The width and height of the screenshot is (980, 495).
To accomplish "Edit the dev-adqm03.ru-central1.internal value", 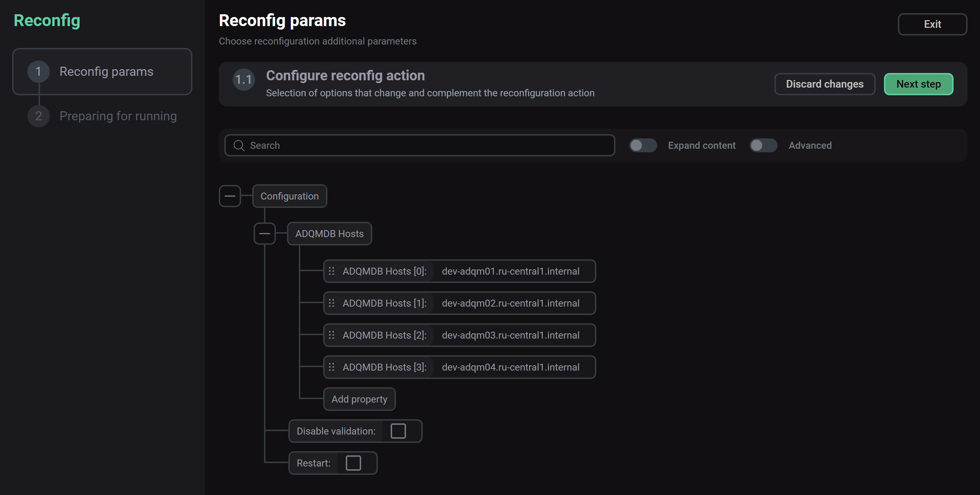I will coord(511,335).
